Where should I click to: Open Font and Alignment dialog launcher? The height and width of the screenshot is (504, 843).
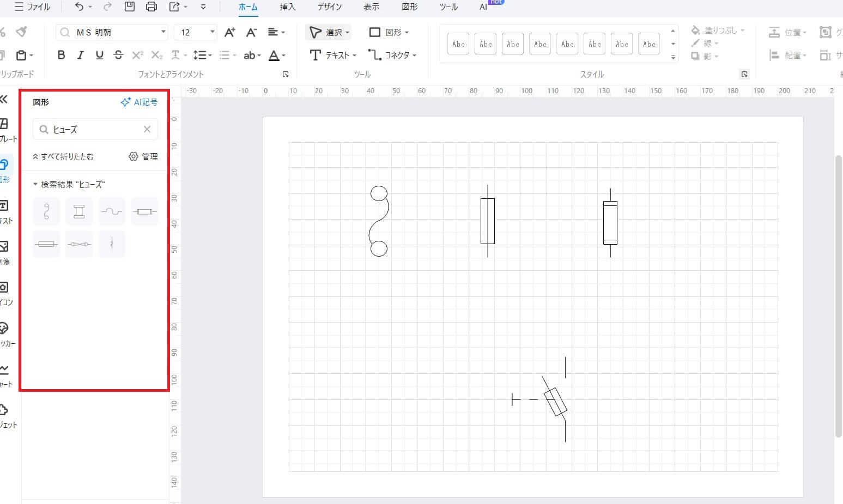[x=286, y=74]
